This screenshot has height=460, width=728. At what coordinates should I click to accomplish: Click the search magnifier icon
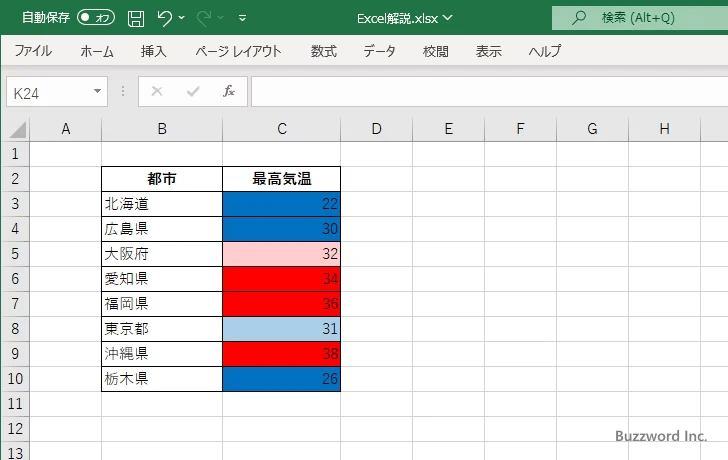click(578, 18)
